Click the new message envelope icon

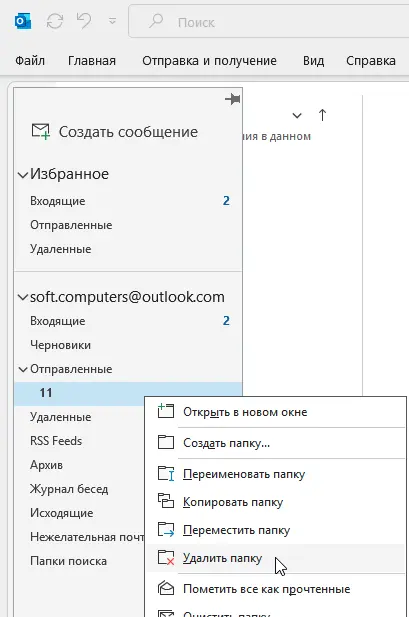[x=41, y=131]
